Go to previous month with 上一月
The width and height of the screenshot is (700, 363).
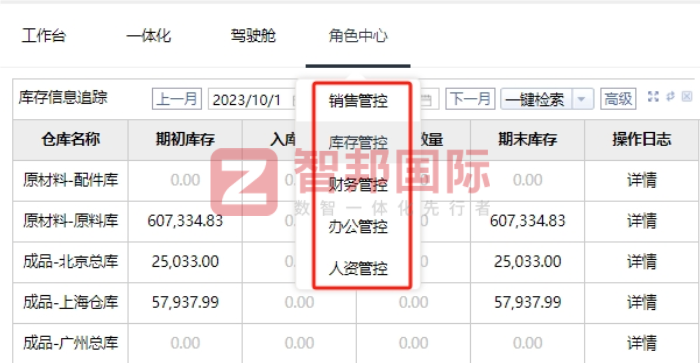tap(177, 99)
